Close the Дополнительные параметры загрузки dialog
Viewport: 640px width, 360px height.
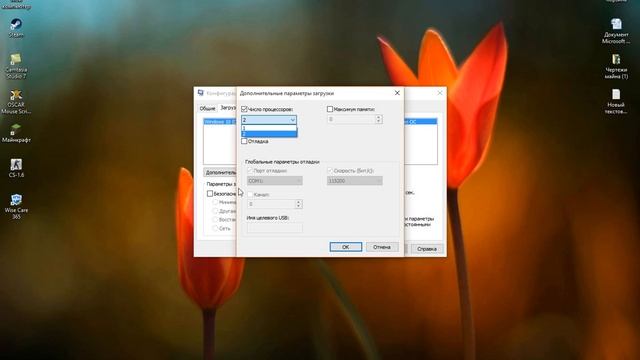click(397, 93)
